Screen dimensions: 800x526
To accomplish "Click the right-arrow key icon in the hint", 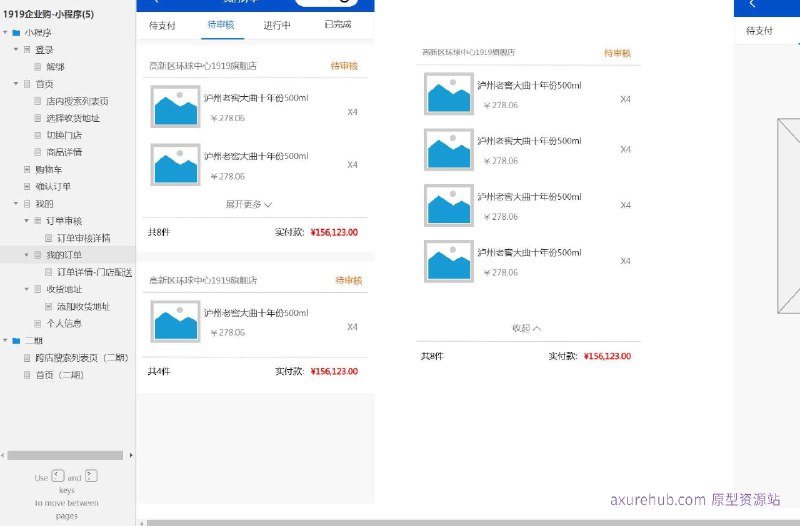I will coord(91,476).
